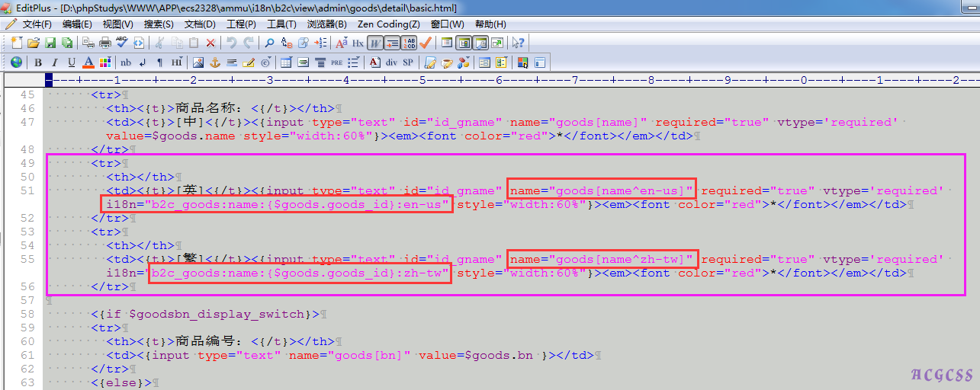Toggle line numbers display
The width and height of the screenshot is (980, 390).
coord(409,43)
